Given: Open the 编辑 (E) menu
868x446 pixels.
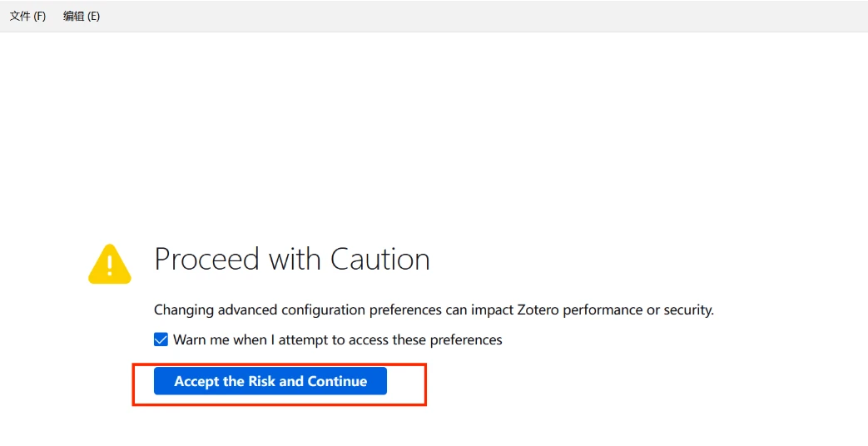Looking at the screenshot, I should pos(82,16).
